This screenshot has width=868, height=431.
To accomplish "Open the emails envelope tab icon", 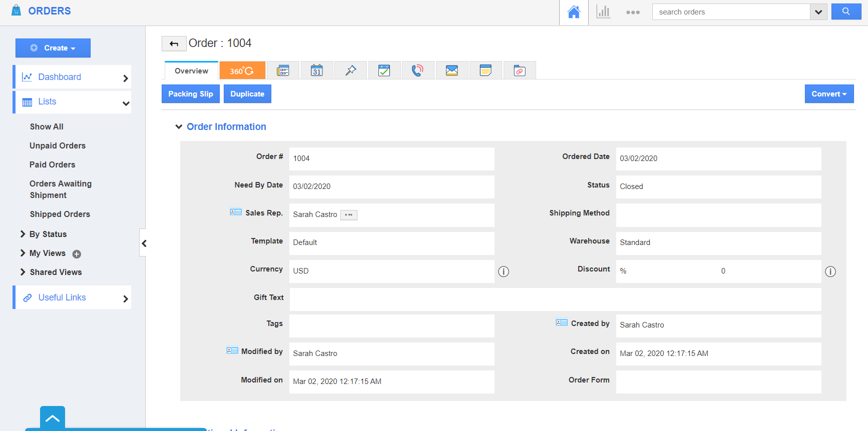I will [x=452, y=70].
